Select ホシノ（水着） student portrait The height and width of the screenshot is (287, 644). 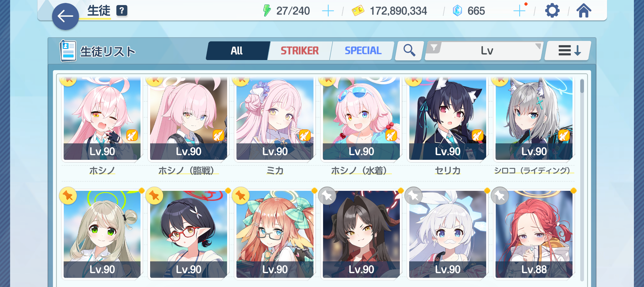tap(361, 119)
